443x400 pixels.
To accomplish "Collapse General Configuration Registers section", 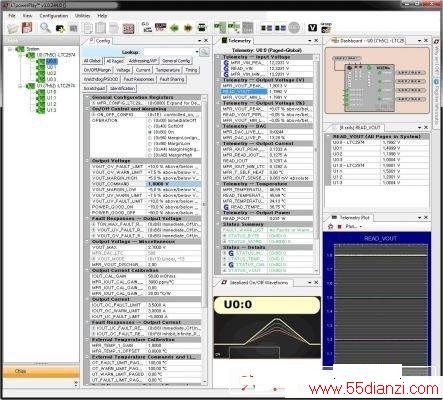I will (87, 97).
